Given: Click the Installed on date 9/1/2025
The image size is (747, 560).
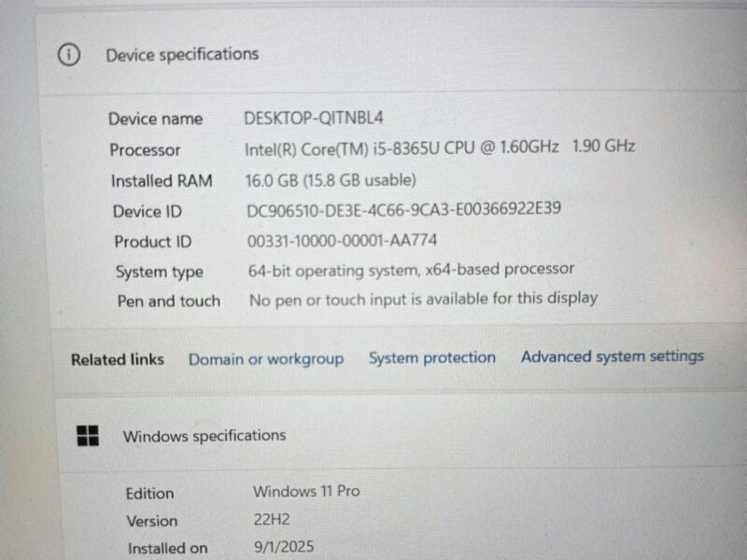Looking at the screenshot, I should (284, 547).
